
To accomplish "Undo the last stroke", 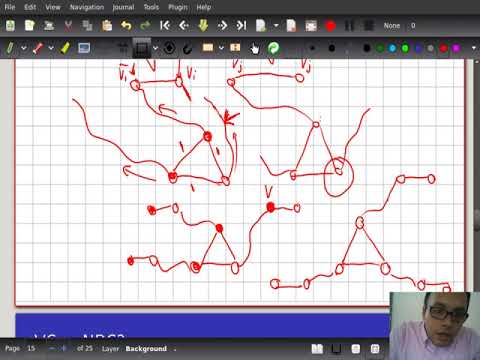I will point(126,26).
